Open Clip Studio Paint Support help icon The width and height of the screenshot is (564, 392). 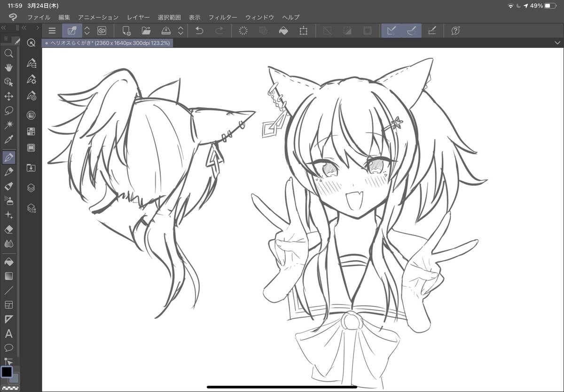455,31
